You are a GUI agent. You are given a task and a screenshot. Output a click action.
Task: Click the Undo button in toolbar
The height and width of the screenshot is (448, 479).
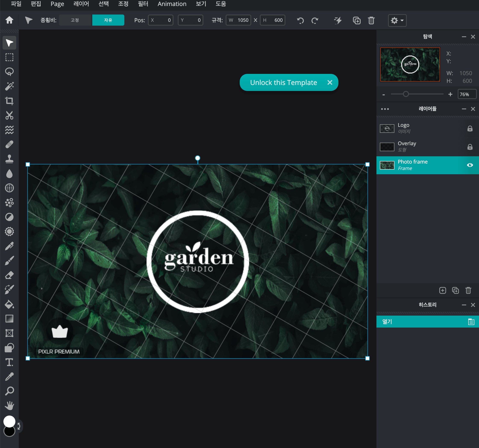click(x=300, y=20)
